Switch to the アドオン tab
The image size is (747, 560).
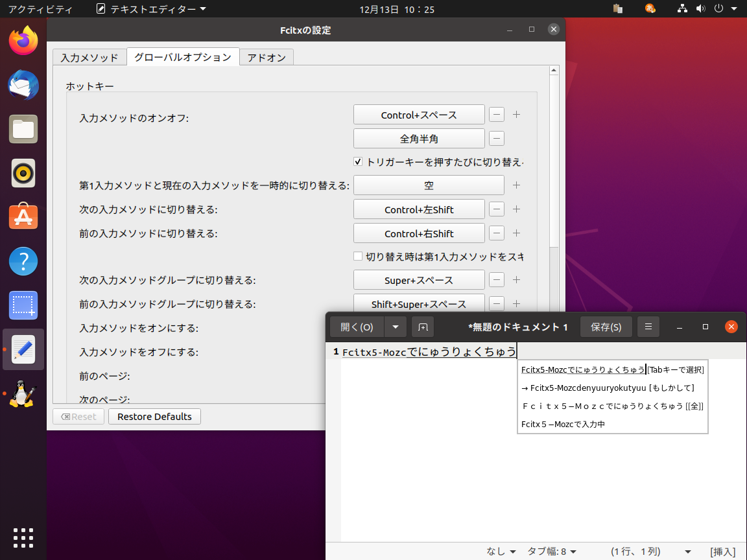[267, 57]
